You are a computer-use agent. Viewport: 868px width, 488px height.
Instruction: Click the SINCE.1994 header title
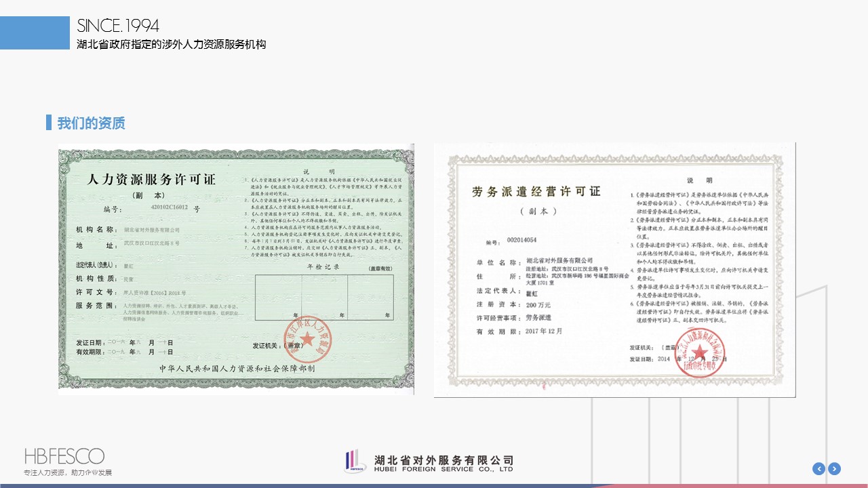click(118, 26)
